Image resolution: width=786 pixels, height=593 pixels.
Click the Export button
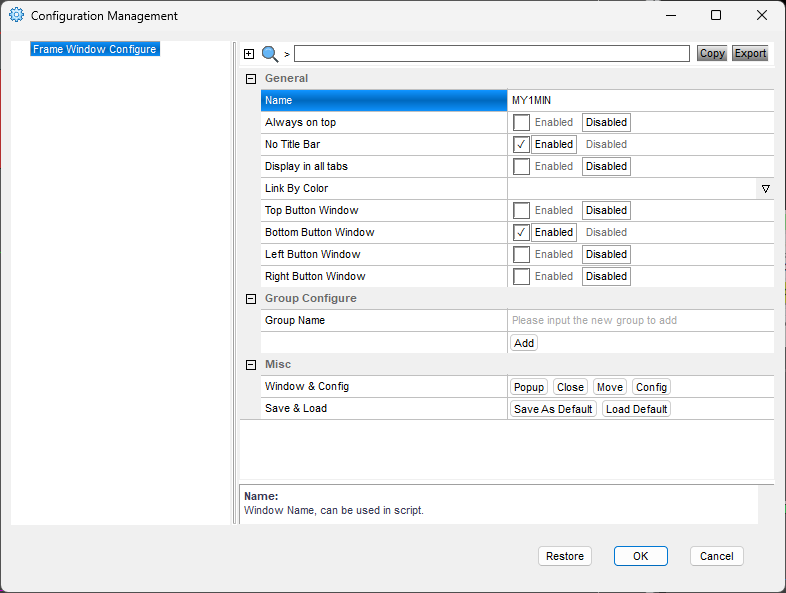750,54
